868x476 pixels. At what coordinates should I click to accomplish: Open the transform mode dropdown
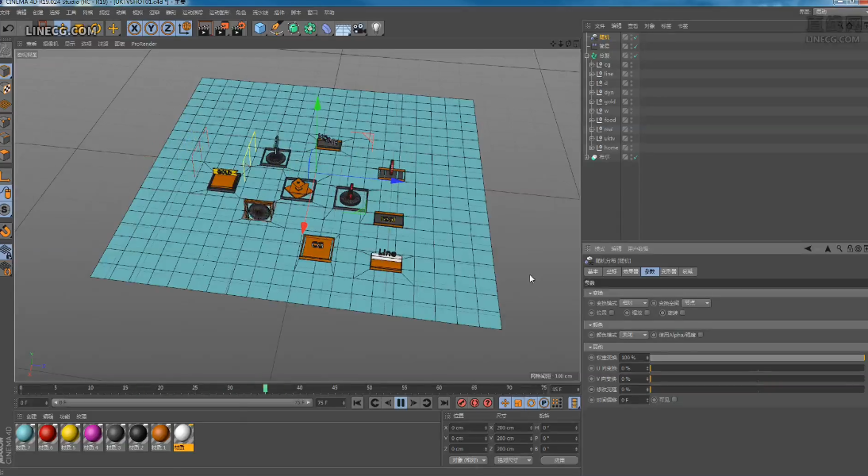point(633,303)
